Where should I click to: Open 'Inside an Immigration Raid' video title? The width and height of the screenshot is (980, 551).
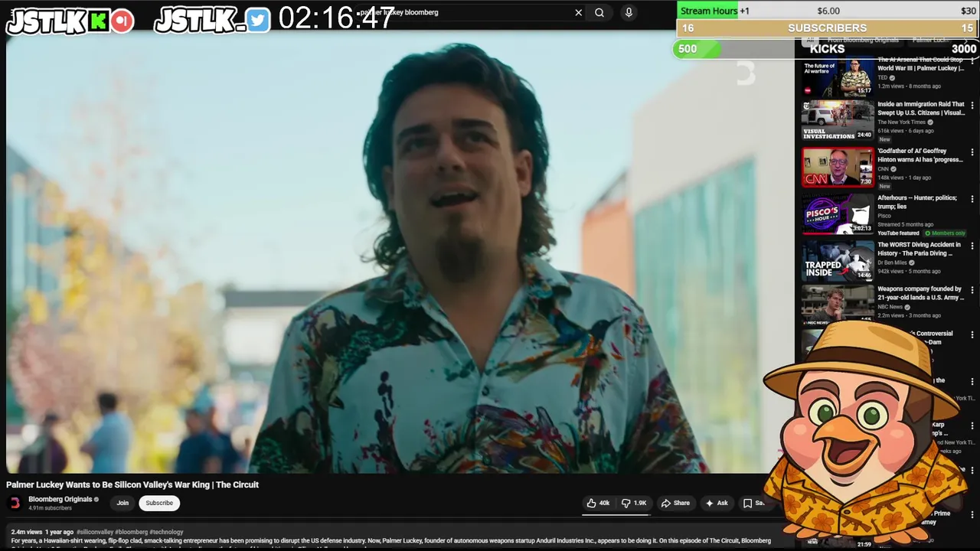click(x=921, y=109)
